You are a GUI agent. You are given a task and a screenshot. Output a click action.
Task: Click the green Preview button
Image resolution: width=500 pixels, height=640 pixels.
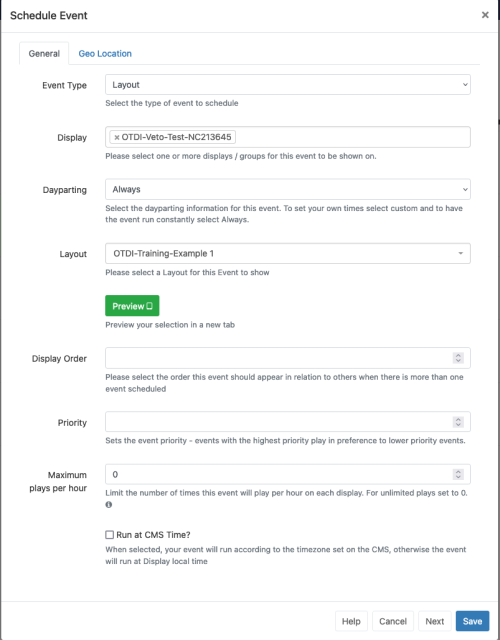click(x=132, y=306)
